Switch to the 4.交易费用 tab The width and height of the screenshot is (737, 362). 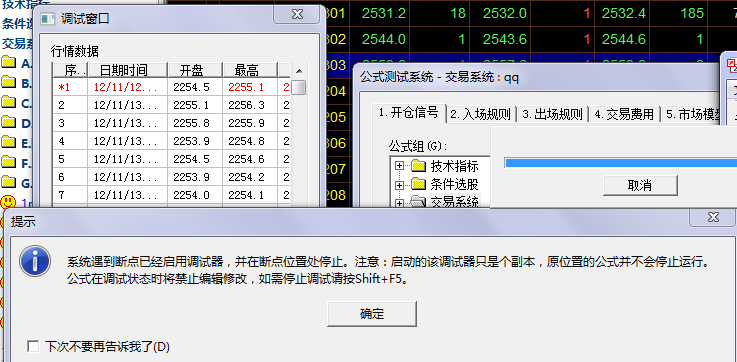[625, 114]
